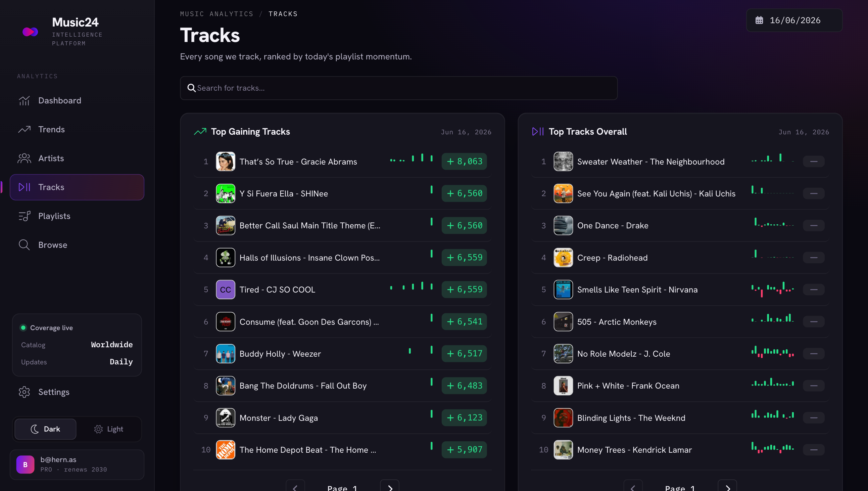Click No Role Modelz dash badge
868x491 pixels.
pos(813,354)
